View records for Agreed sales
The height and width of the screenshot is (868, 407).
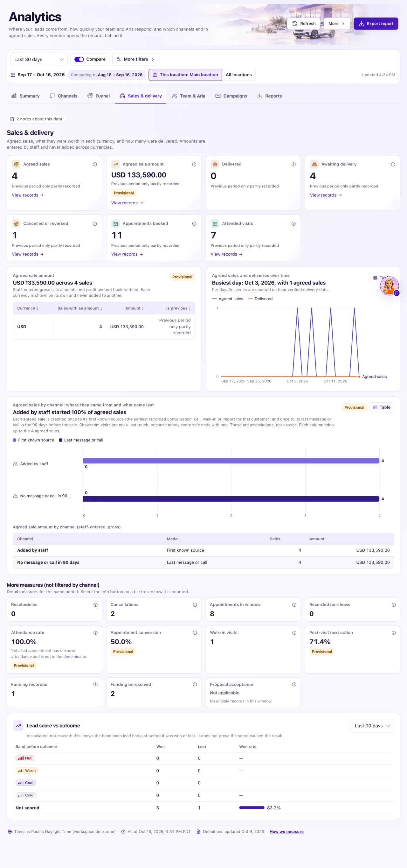point(28,195)
